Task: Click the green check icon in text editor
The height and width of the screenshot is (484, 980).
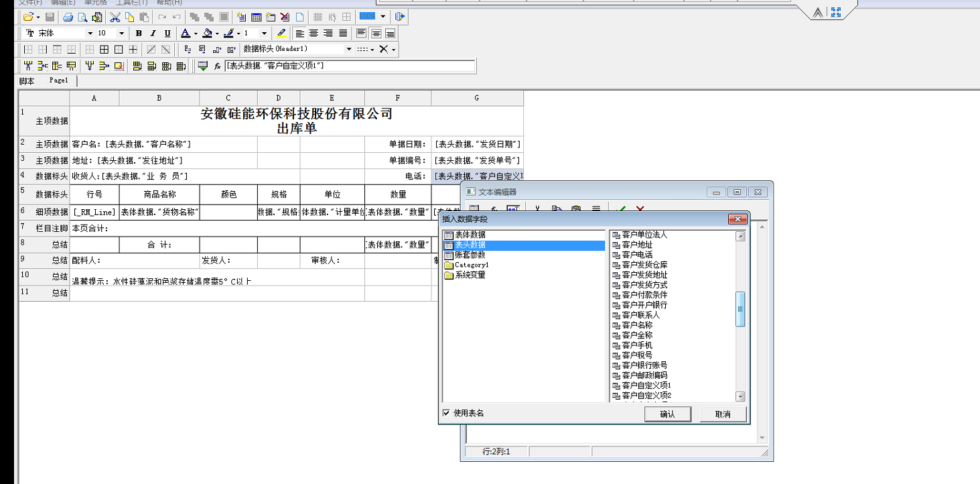Action: 621,208
